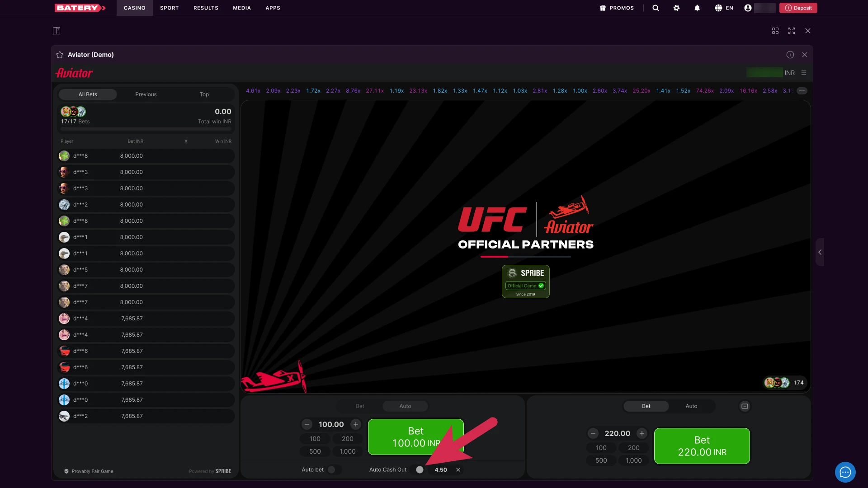This screenshot has height=488, width=868.
Task: Click the 4.61x history multiplier
Action: point(253,91)
